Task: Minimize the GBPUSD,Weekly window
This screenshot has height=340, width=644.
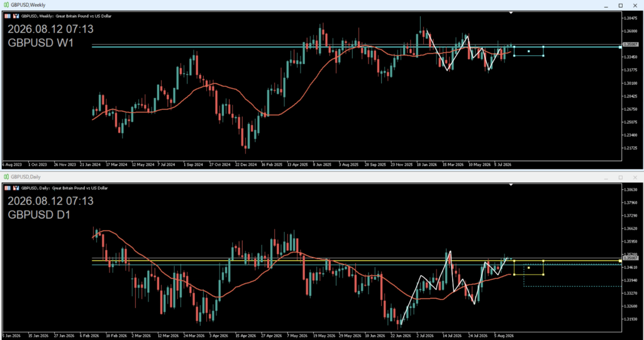Action: pos(606,5)
